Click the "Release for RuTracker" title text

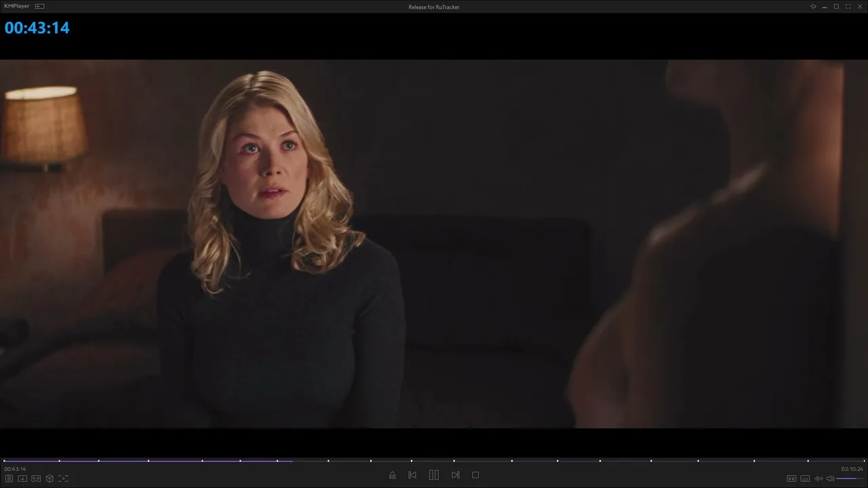click(x=434, y=7)
